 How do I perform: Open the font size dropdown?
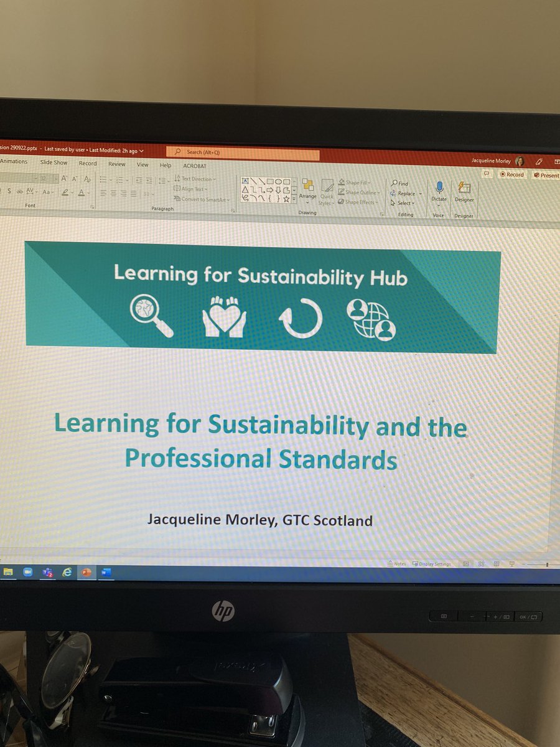pyautogui.click(x=55, y=179)
